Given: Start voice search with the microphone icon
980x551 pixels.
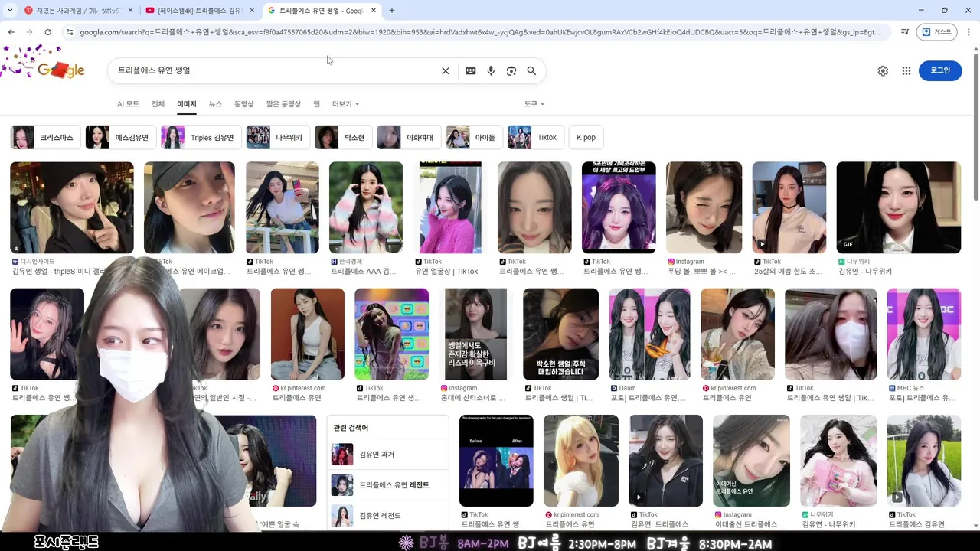Looking at the screenshot, I should 491,70.
